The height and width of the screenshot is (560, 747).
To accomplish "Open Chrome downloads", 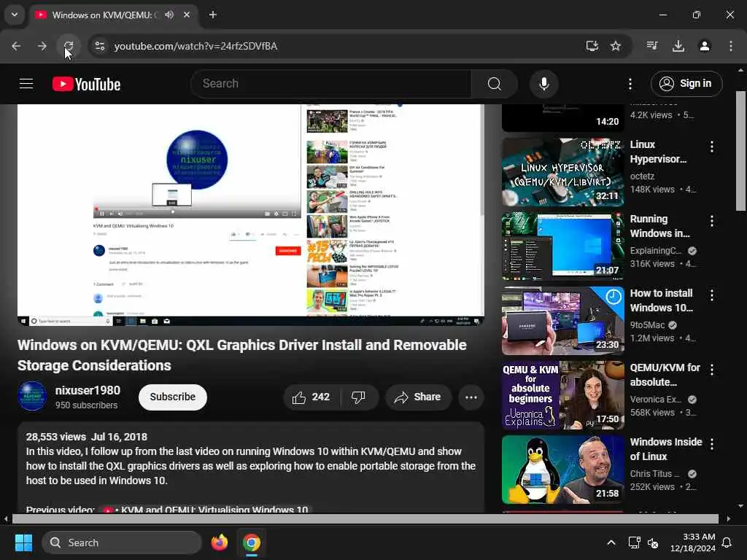I will point(678,46).
